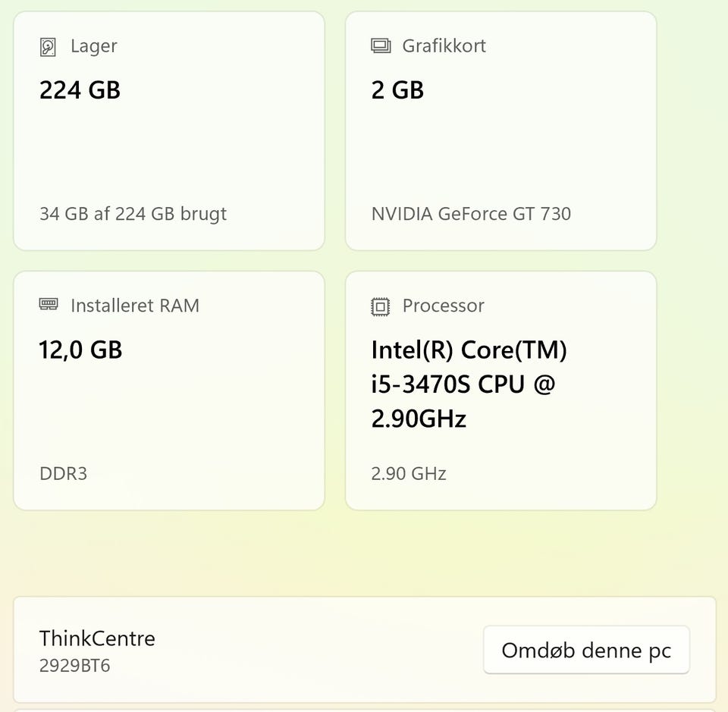
Task: Click the 2 GB graphics memory value
Action: pyautogui.click(x=397, y=90)
